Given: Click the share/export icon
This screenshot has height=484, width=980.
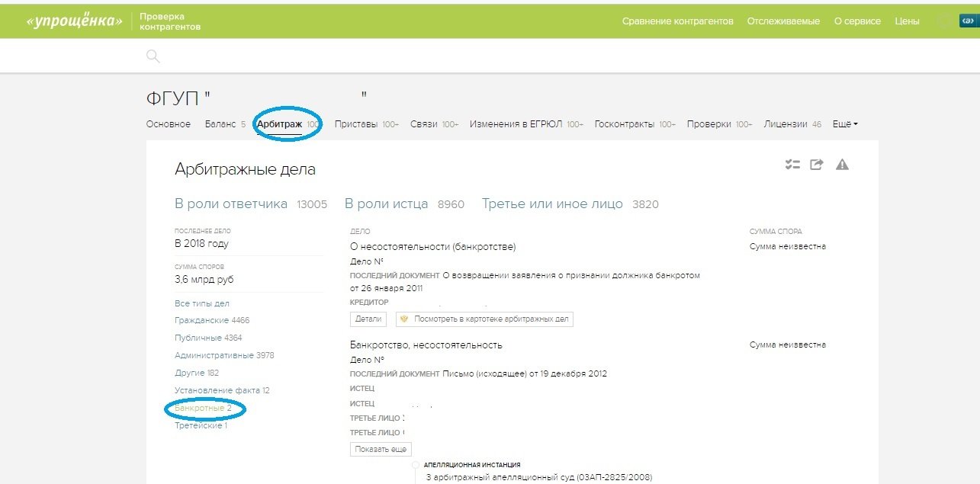Looking at the screenshot, I should 817,165.
